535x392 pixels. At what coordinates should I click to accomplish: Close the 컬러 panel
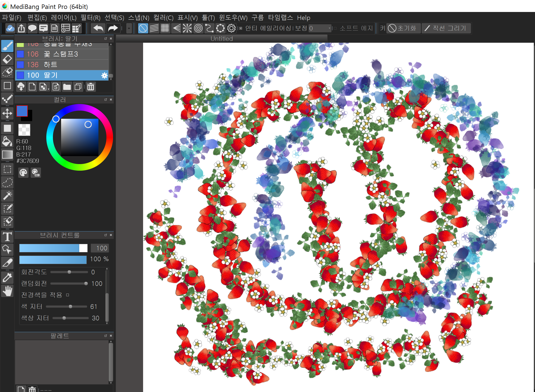111,100
